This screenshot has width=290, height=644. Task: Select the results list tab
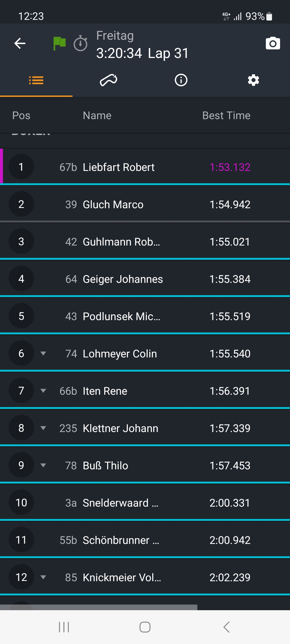36,80
